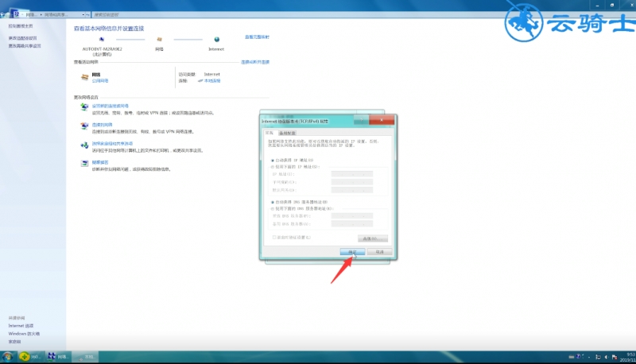Click this computer icon in network map

point(102,39)
